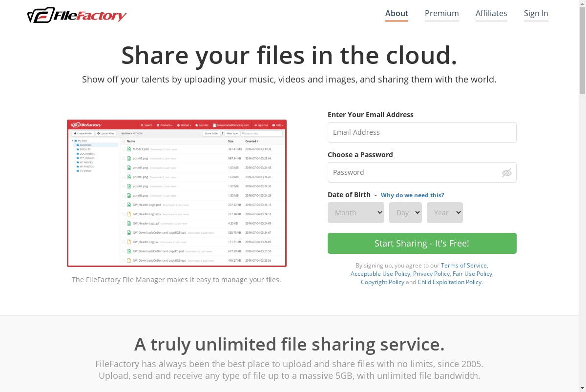
Task: Open Terms of Service link
Action: tap(464, 266)
